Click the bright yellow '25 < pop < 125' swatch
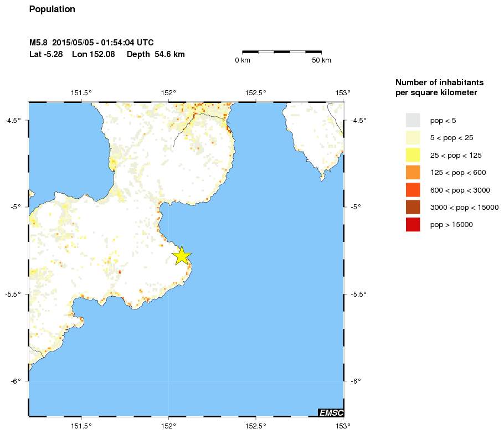 (413, 155)
